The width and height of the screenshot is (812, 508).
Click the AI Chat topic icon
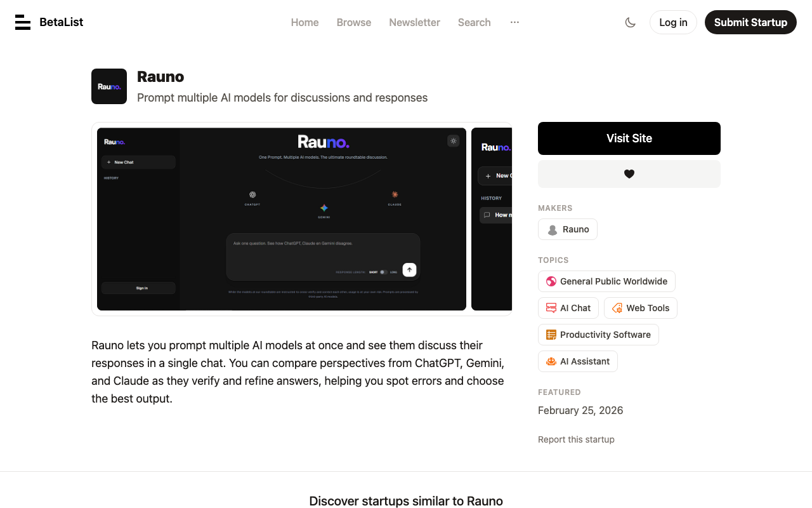tap(551, 308)
